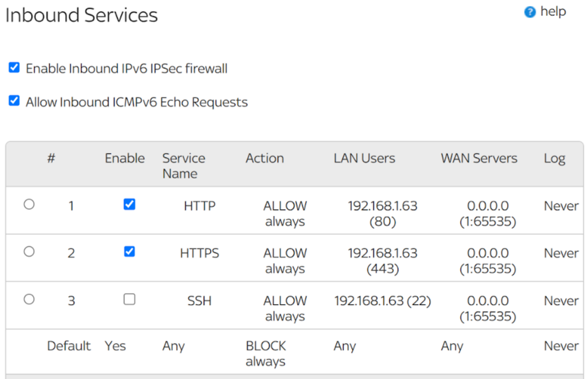Click the WAN Servers column header
Viewport: 588px width, 379px height.
pyautogui.click(x=479, y=158)
